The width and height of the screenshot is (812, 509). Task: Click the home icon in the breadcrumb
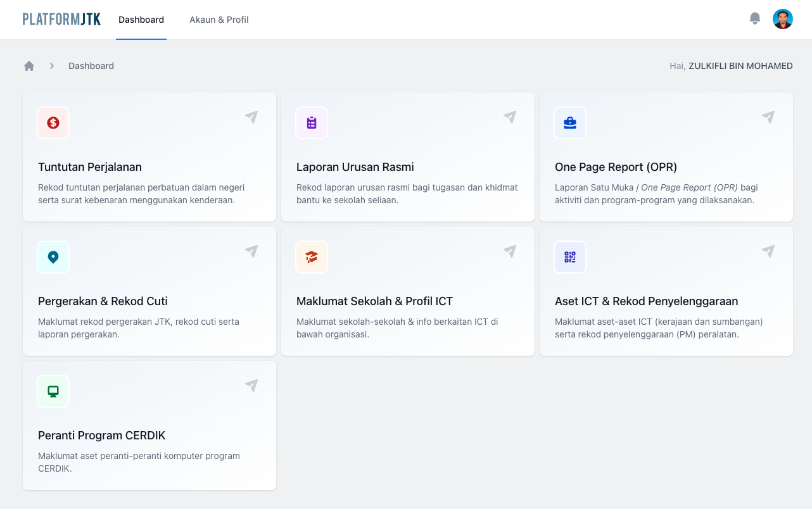[x=29, y=66]
